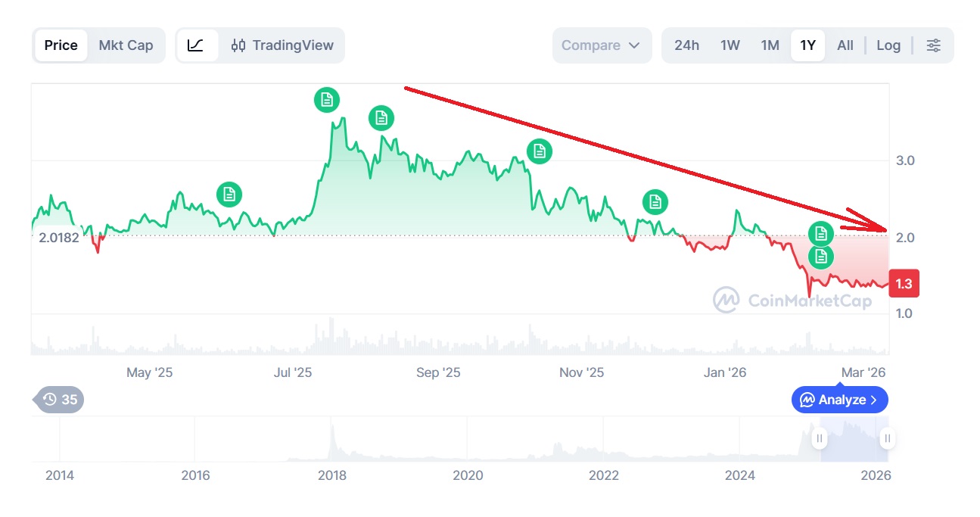The image size is (980, 517).
Task: Toggle Log scale on the chart
Action: tap(888, 45)
